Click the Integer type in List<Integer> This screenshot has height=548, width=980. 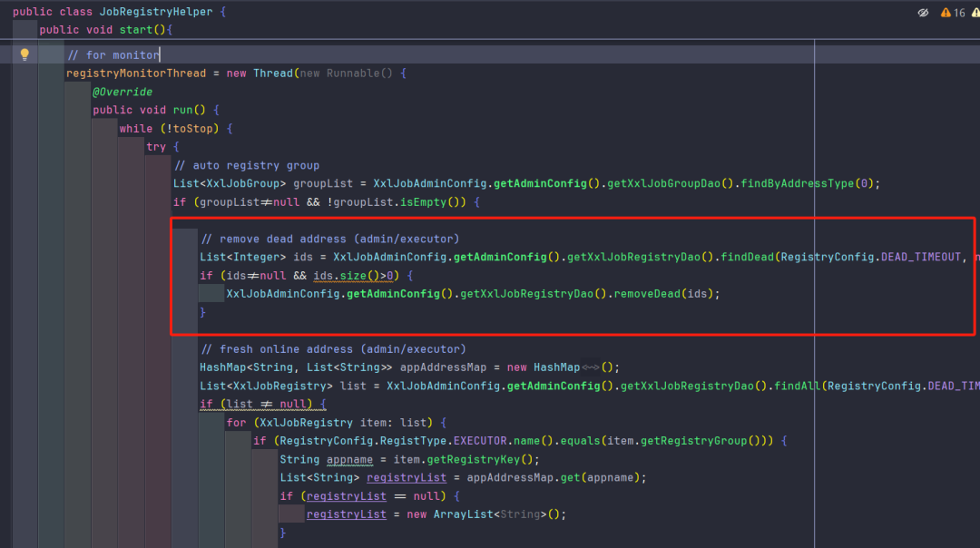tap(256, 257)
